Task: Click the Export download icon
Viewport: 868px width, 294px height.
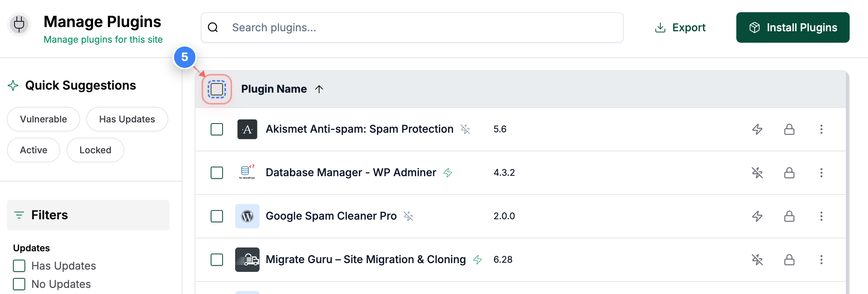Action: (x=660, y=27)
